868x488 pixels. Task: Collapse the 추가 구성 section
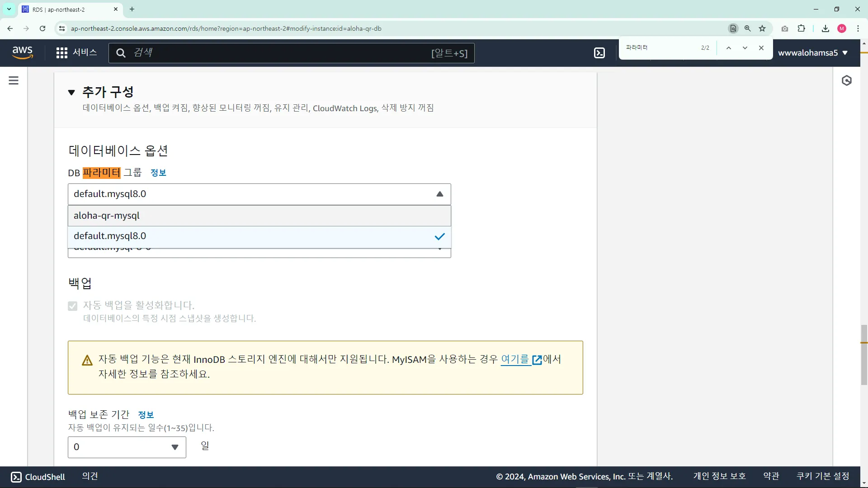pos(71,93)
